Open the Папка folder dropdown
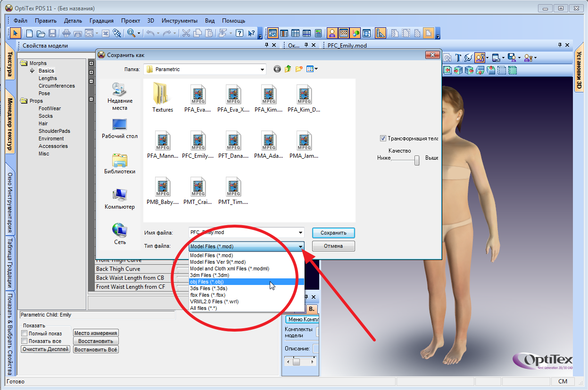This screenshot has height=390, width=588. (x=263, y=69)
